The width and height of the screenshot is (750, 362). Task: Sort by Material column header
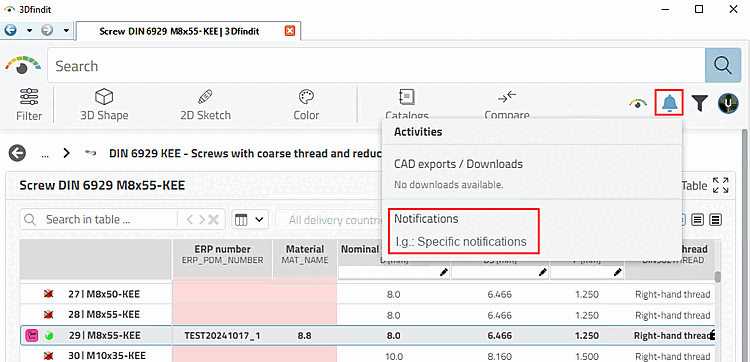coord(305,254)
